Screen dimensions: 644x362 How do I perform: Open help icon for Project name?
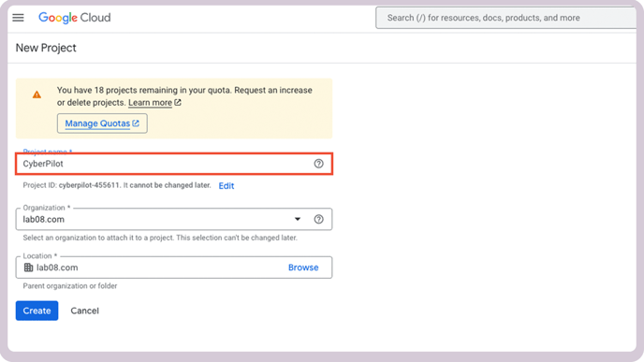(x=318, y=164)
